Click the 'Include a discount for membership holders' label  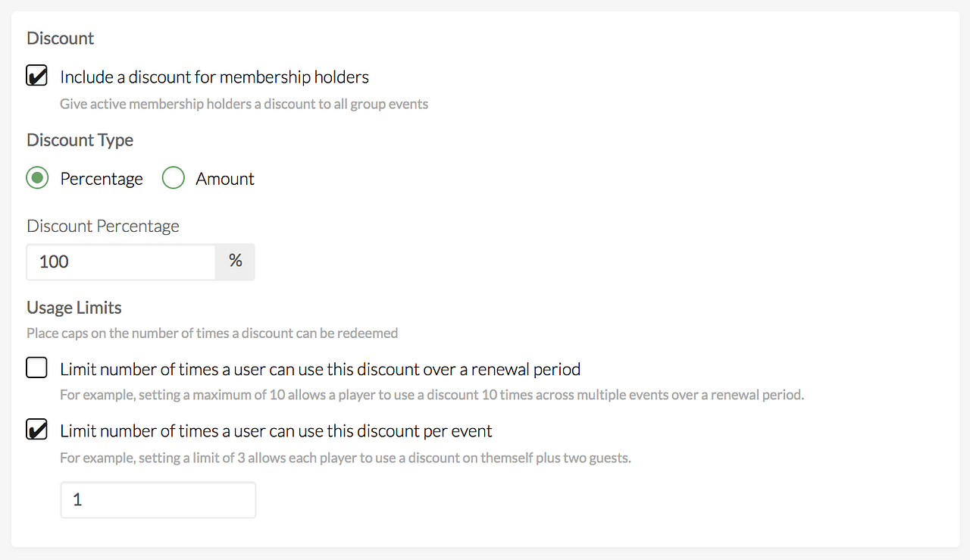214,77
